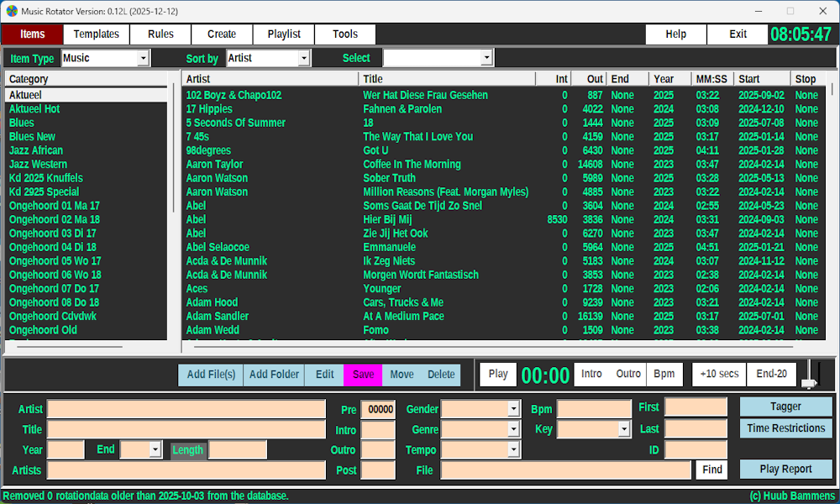Open the Templates menu
The height and width of the screenshot is (504, 840).
point(97,34)
